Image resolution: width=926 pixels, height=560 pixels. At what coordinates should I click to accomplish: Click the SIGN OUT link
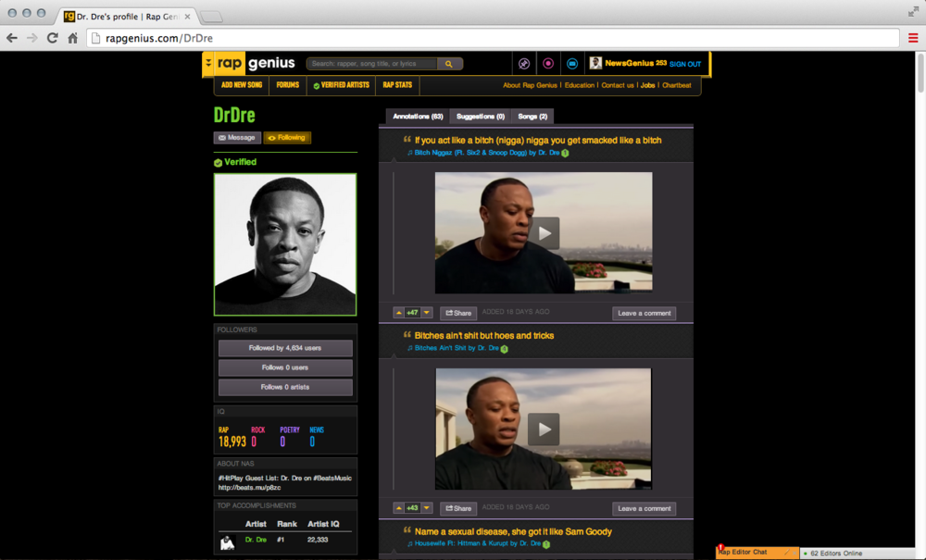pyautogui.click(x=684, y=63)
